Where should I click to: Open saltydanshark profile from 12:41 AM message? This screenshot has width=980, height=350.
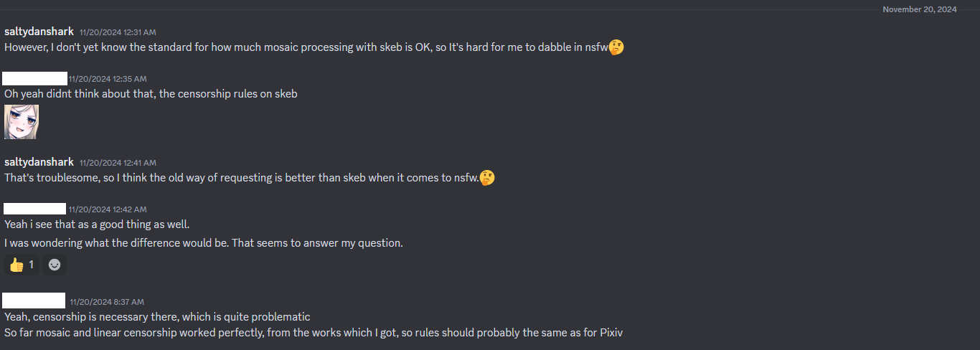[39, 162]
